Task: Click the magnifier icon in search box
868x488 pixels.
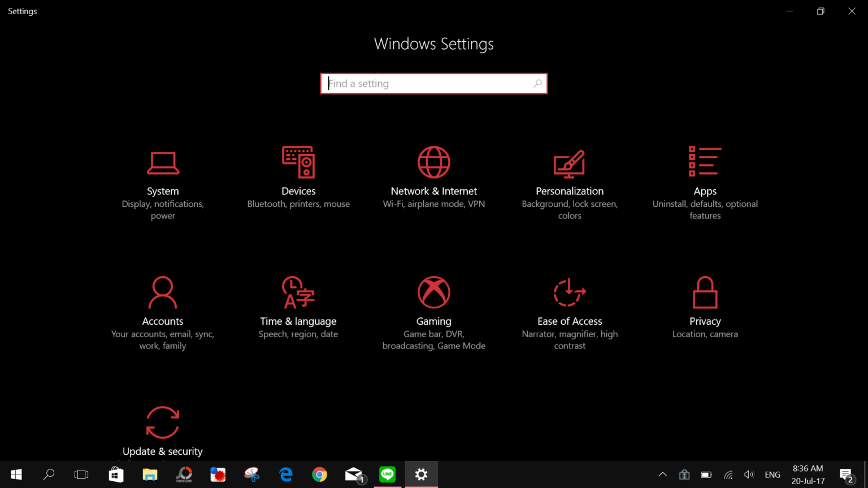Action: point(537,84)
